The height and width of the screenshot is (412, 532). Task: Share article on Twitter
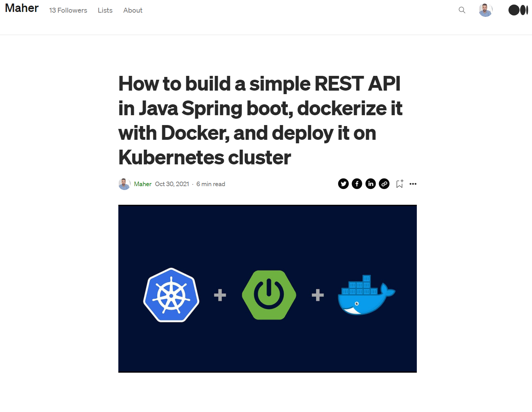343,184
